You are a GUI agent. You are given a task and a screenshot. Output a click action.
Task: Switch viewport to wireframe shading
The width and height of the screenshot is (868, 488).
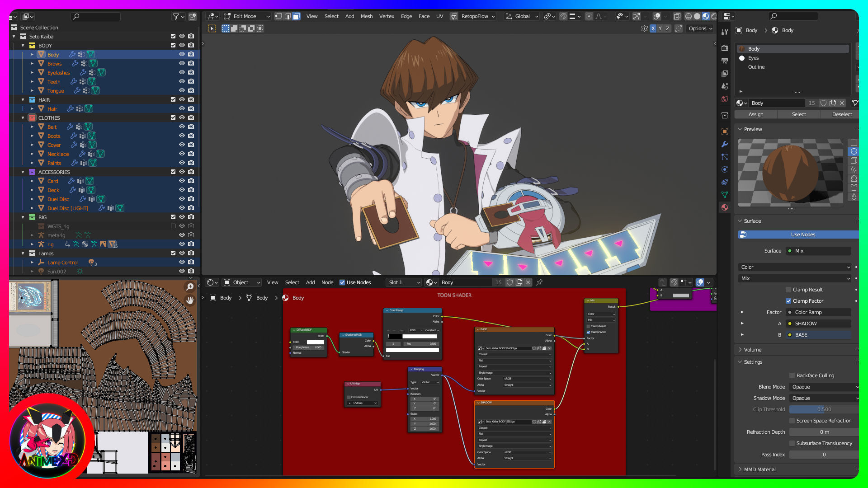pos(689,16)
